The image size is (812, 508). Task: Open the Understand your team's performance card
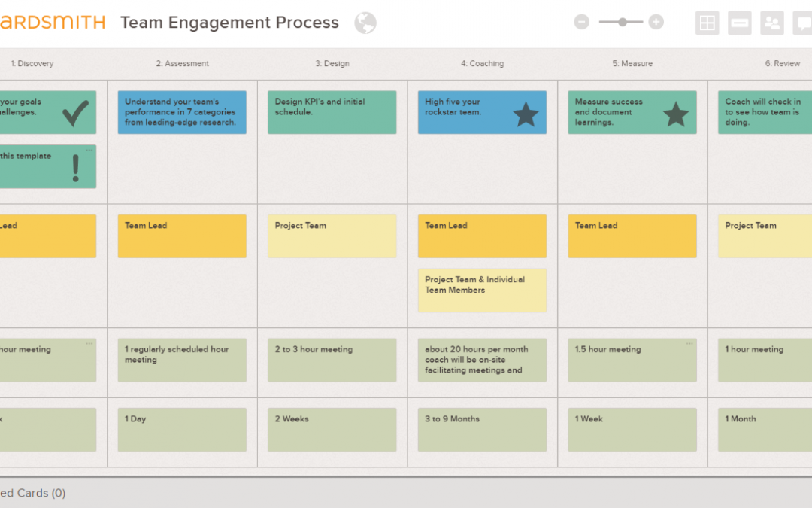[x=182, y=112]
